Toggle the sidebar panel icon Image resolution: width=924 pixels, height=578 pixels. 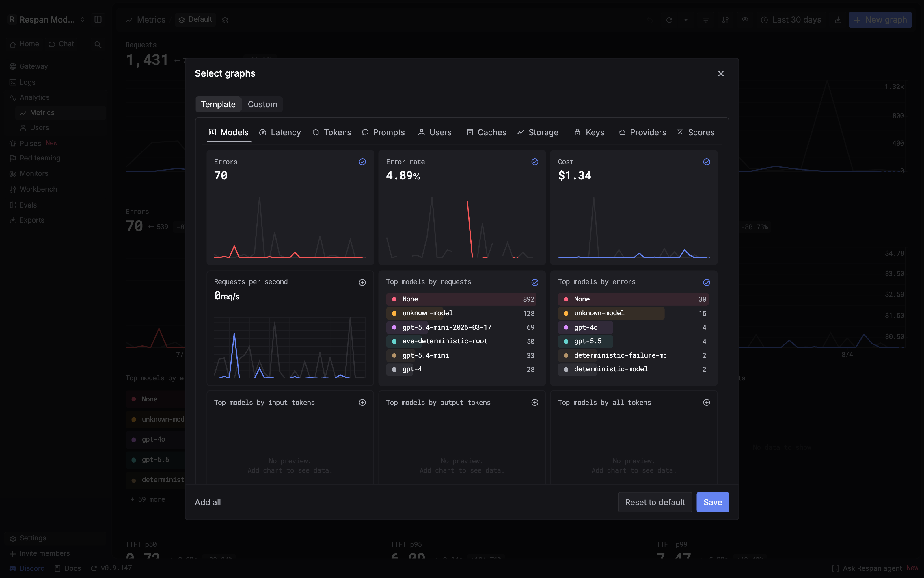pos(98,19)
